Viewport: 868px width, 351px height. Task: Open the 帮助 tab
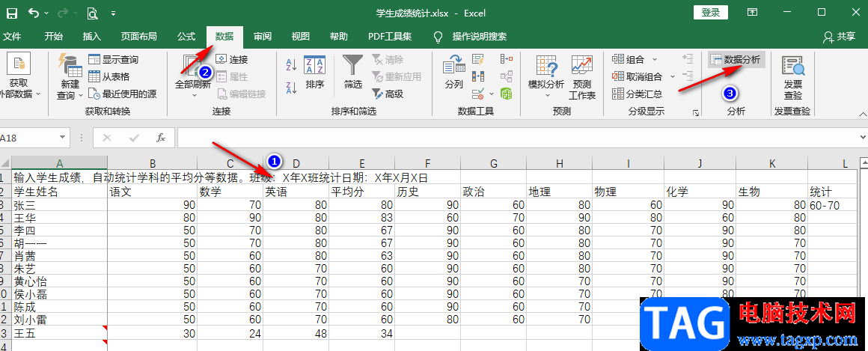tap(339, 37)
